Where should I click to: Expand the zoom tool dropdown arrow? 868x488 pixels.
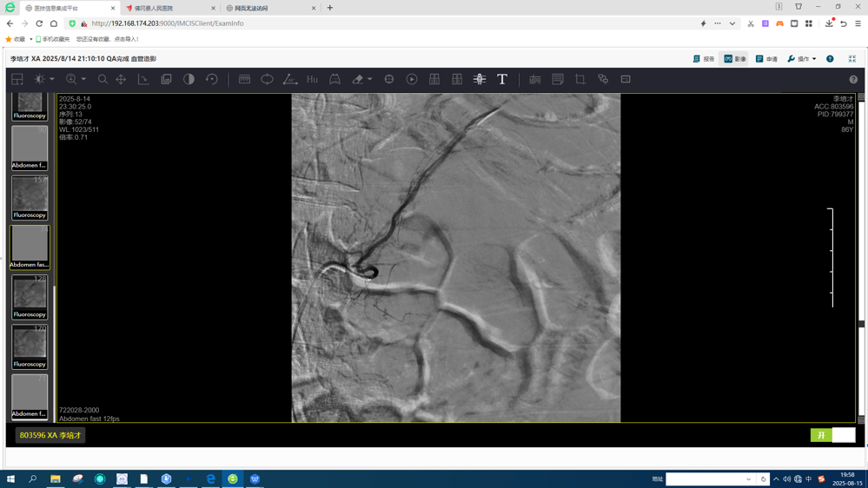pos(83,79)
